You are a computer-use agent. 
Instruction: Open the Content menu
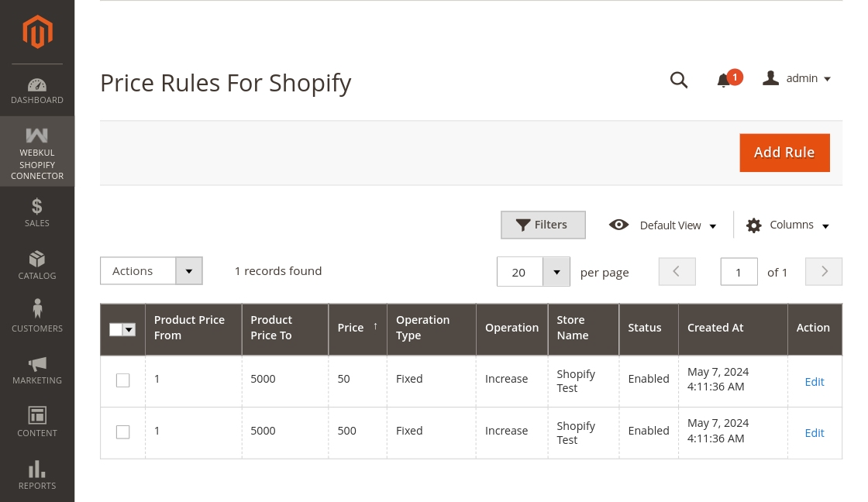click(x=37, y=421)
